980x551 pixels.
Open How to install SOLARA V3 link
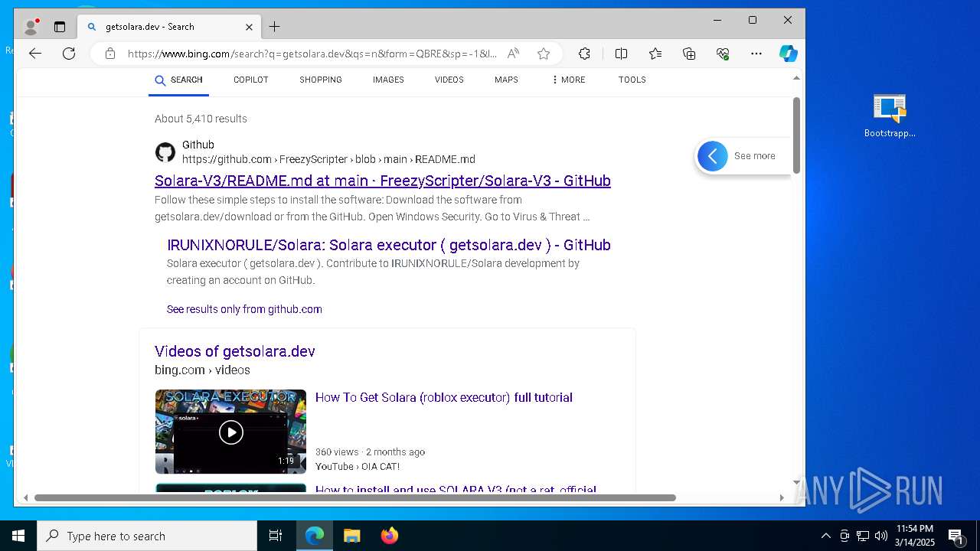pyautogui.click(x=456, y=489)
